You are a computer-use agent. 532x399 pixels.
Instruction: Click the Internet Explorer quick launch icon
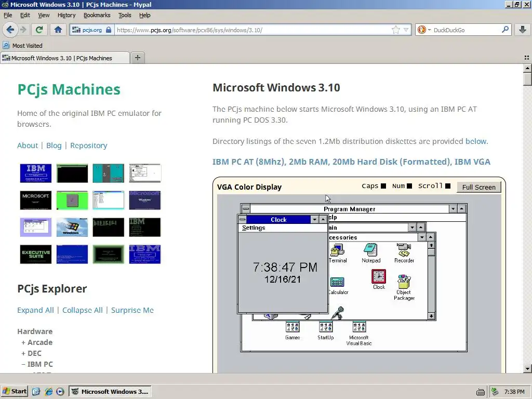(x=49, y=392)
